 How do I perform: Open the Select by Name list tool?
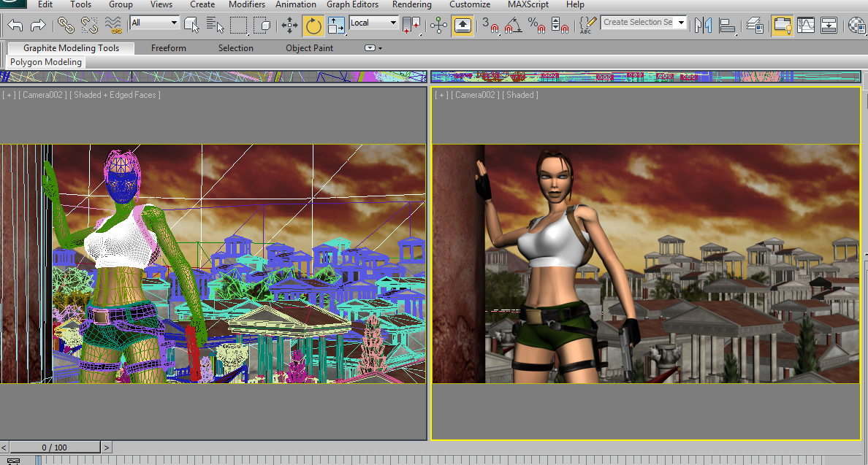[215, 25]
